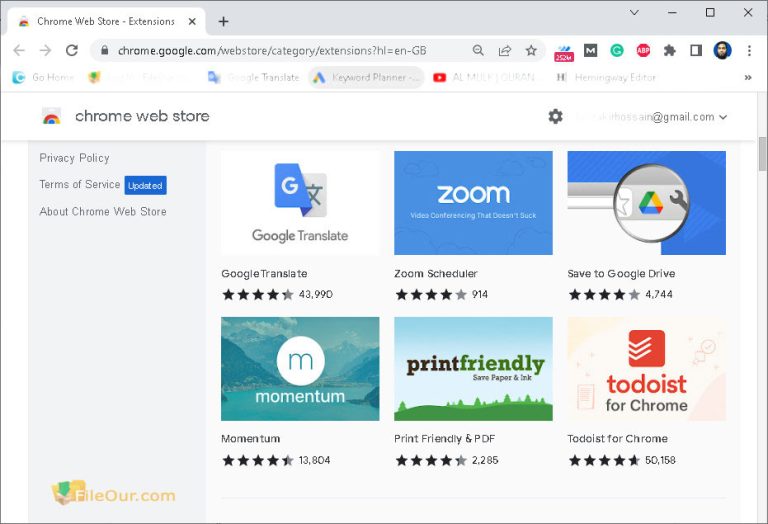Show more bookmarks with double chevron

tap(748, 77)
